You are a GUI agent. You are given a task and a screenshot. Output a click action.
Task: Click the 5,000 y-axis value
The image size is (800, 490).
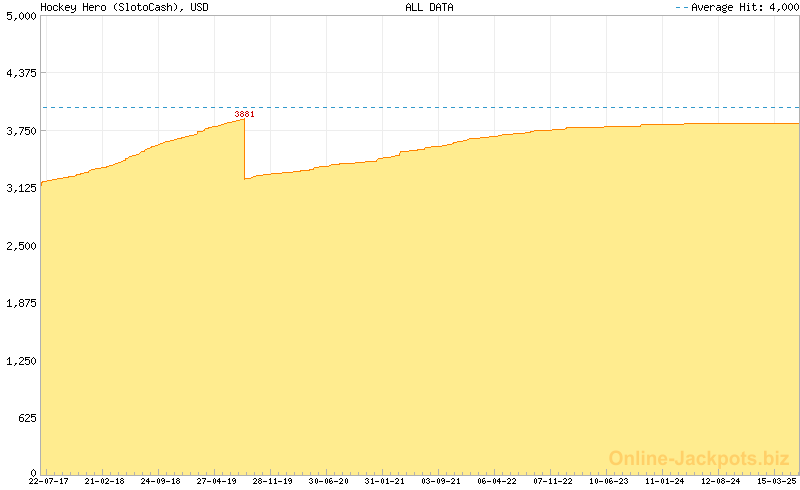[21, 16]
